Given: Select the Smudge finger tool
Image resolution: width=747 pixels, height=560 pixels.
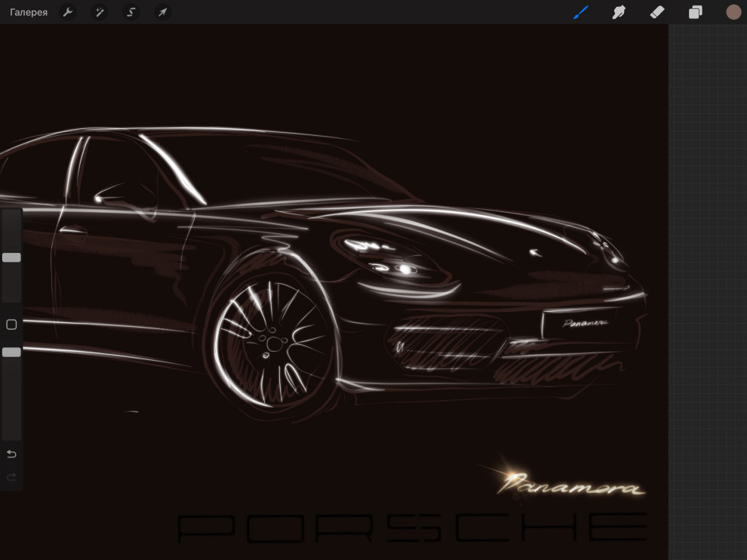Looking at the screenshot, I should (x=619, y=12).
